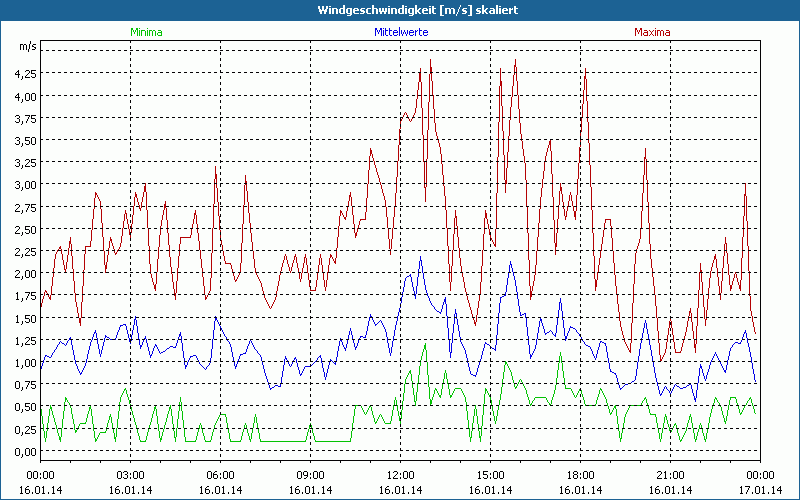Image resolution: width=800 pixels, height=500 pixels.
Task: Select the Mittelwerte legend label
Action: [x=400, y=32]
